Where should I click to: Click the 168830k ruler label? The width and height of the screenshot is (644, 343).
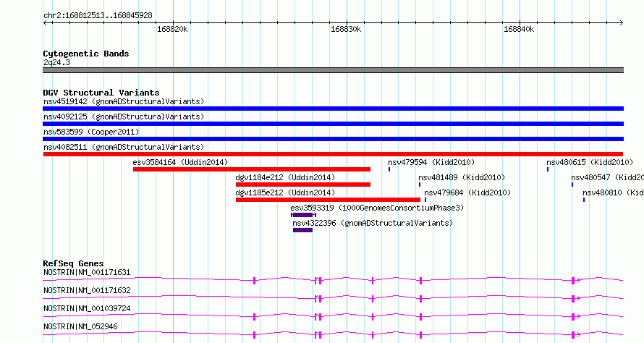346,29
